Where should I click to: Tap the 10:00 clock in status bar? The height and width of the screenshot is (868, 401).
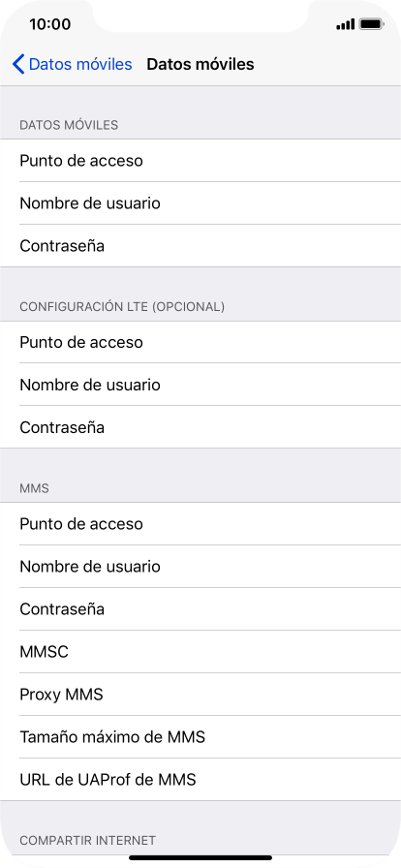[x=49, y=24]
